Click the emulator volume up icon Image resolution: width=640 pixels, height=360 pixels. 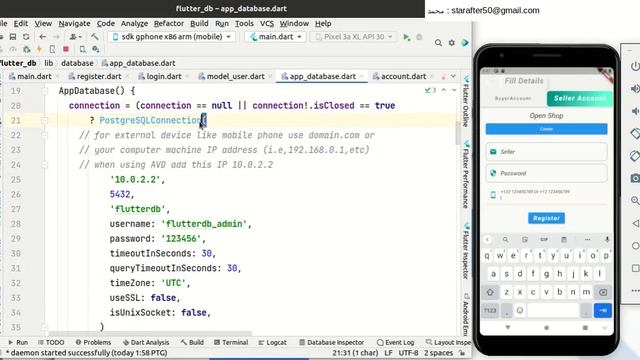point(635,89)
